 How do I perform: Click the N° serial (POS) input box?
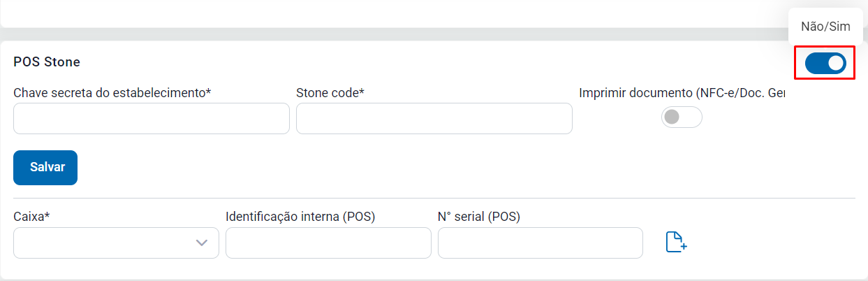(540, 243)
